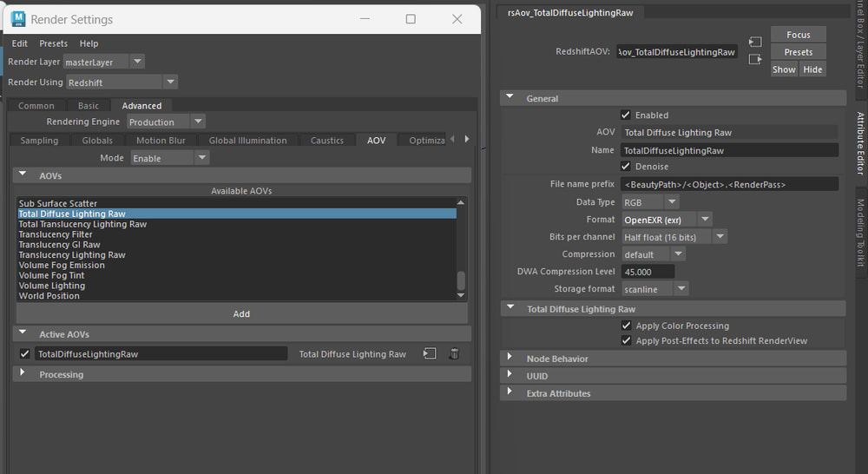Image resolution: width=868 pixels, height=474 pixels.
Task: Delete the active AOV with trash icon
Action: click(454, 354)
